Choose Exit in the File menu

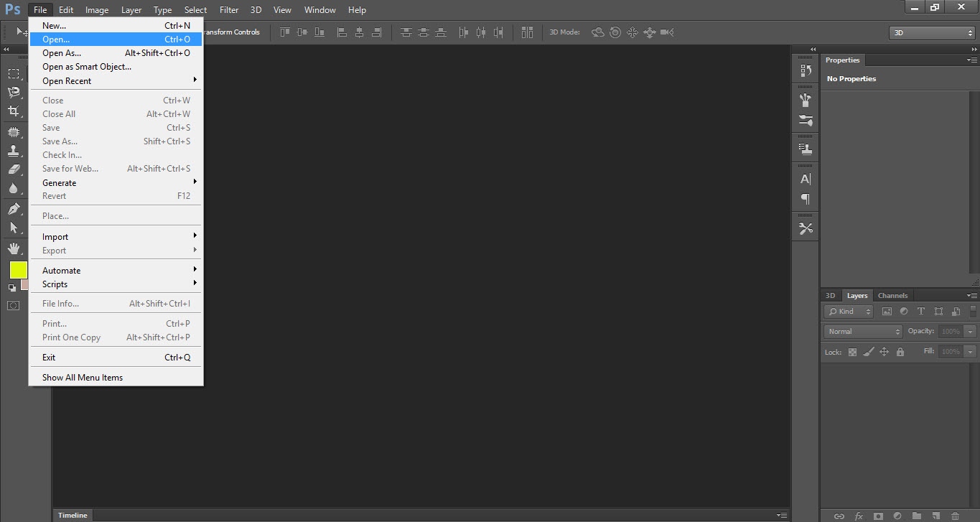point(116,358)
